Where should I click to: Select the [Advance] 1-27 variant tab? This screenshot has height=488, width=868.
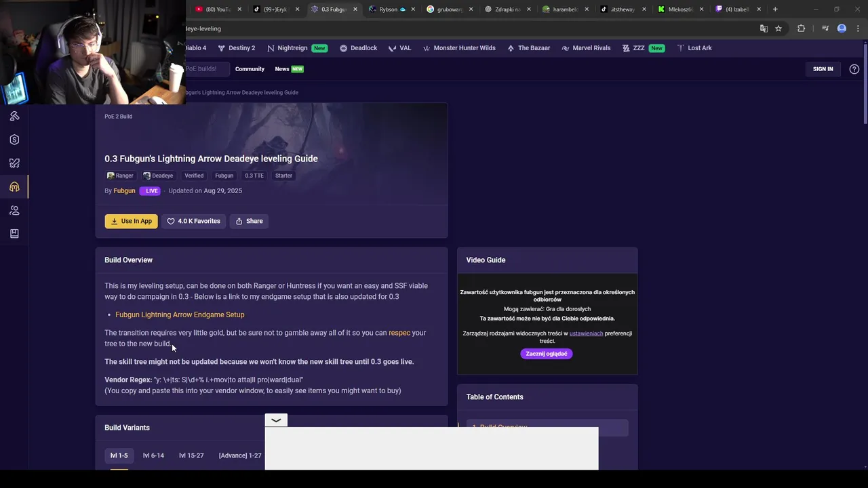[240, 455]
